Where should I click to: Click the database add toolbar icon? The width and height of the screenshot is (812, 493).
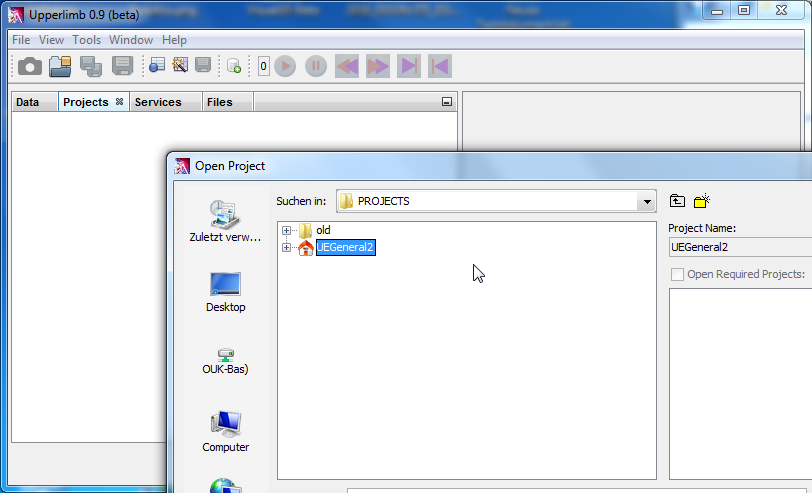[x=233, y=66]
